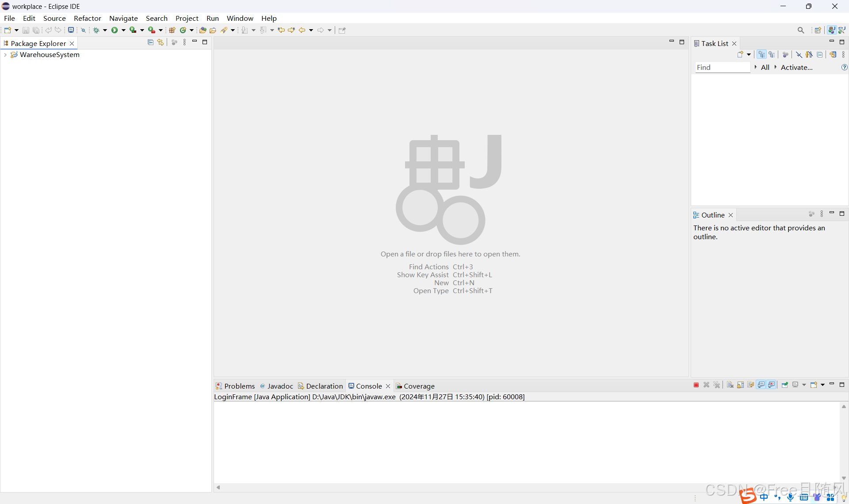Toggle Link with Editor in Package Explorer
849x504 pixels.
(x=161, y=42)
